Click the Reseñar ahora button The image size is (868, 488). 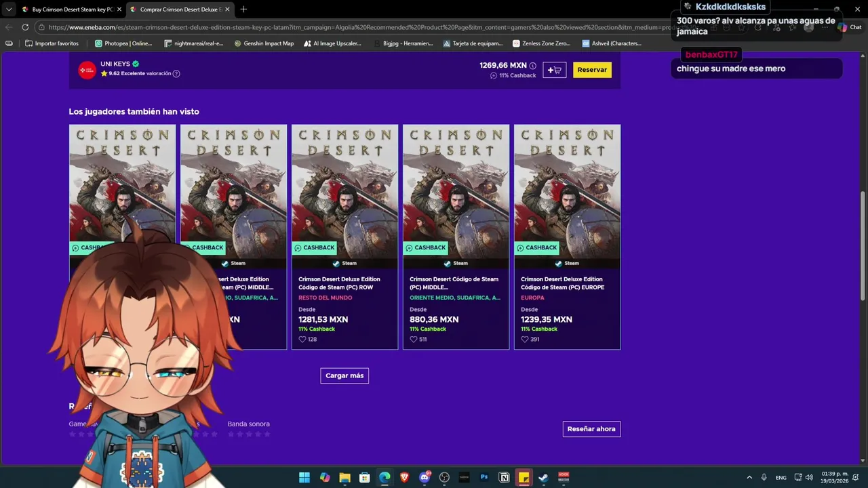[x=591, y=429]
